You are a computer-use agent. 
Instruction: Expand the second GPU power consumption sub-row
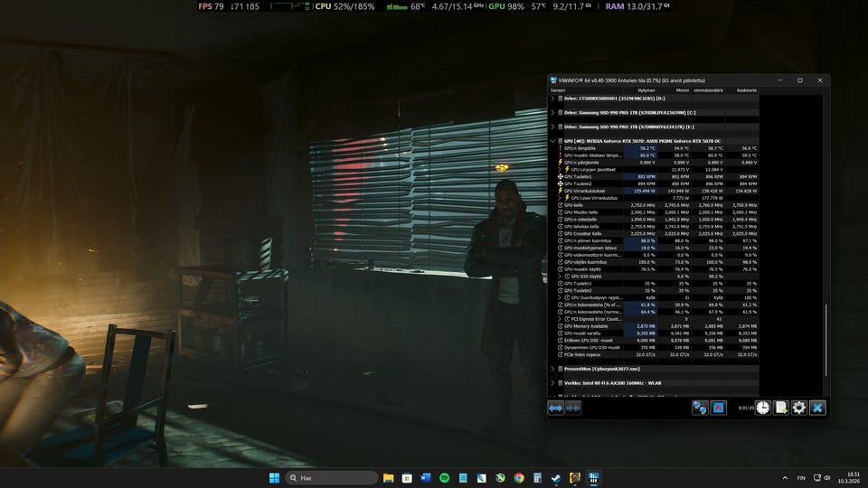point(560,198)
